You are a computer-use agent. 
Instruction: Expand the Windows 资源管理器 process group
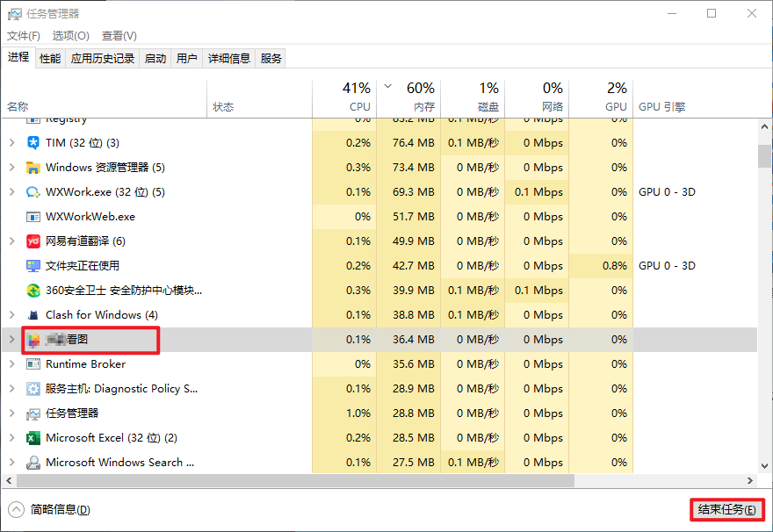coord(12,167)
